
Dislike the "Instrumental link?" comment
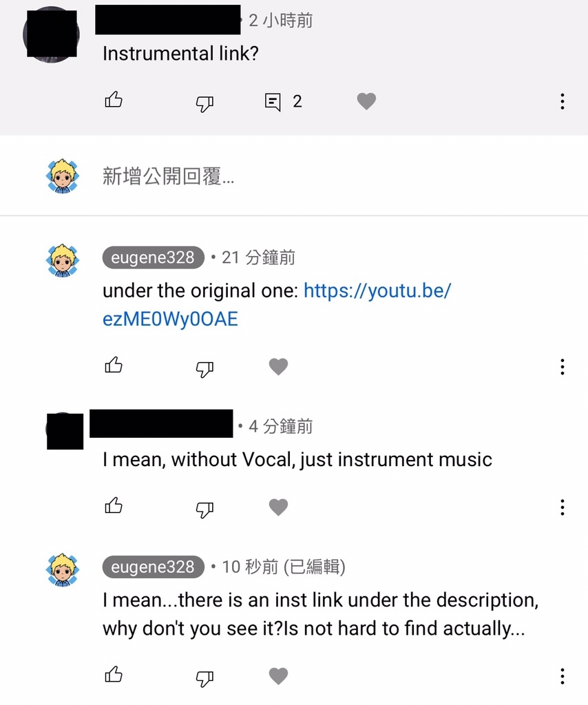204,103
